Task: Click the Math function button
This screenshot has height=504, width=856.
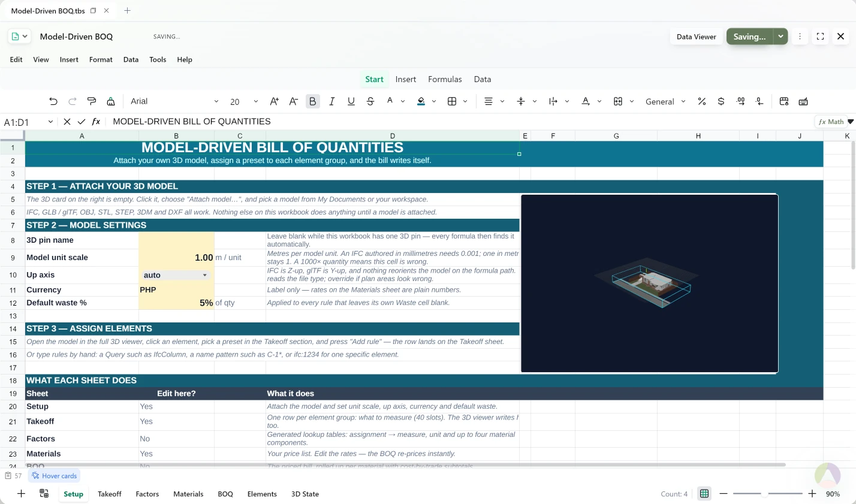Action: 831,122
